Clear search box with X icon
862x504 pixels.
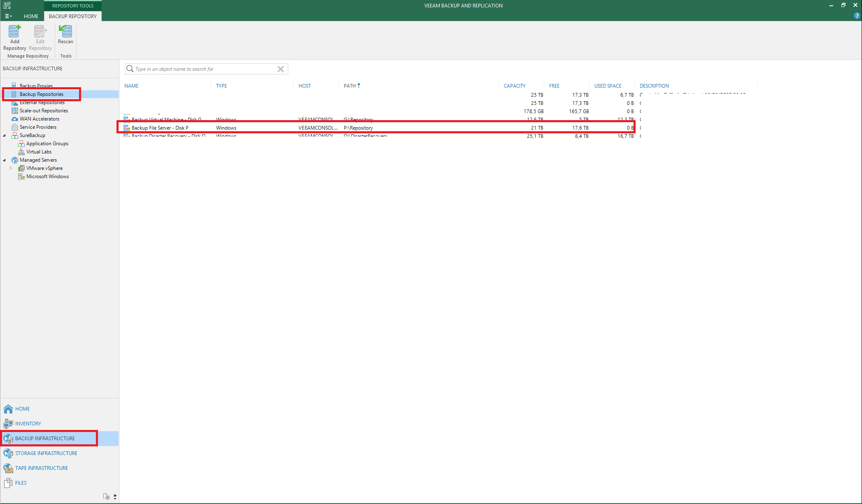point(281,69)
